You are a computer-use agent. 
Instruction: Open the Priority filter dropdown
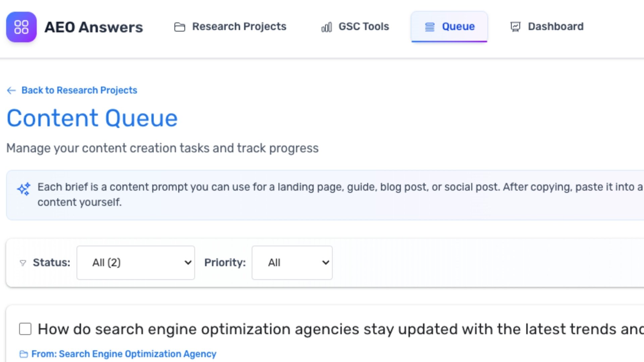292,263
